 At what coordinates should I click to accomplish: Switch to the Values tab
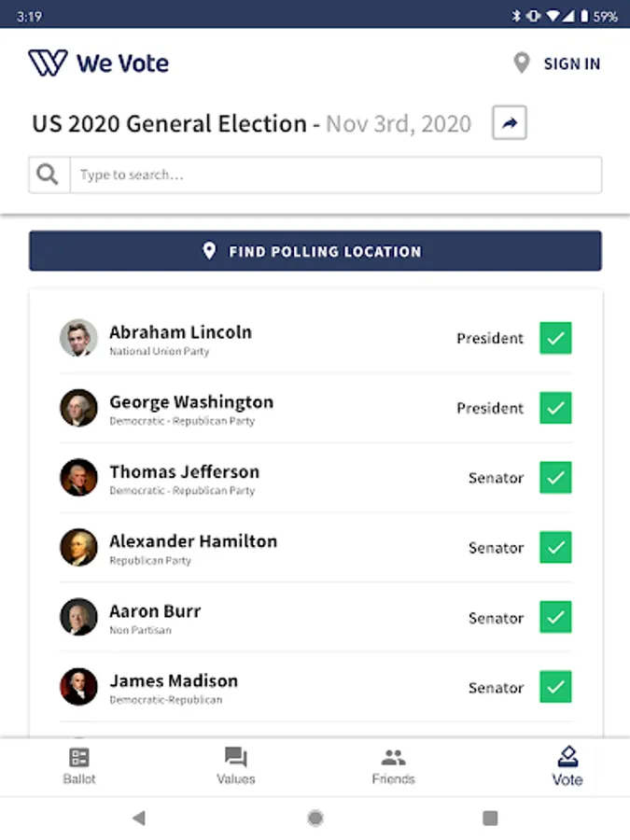tap(235, 766)
